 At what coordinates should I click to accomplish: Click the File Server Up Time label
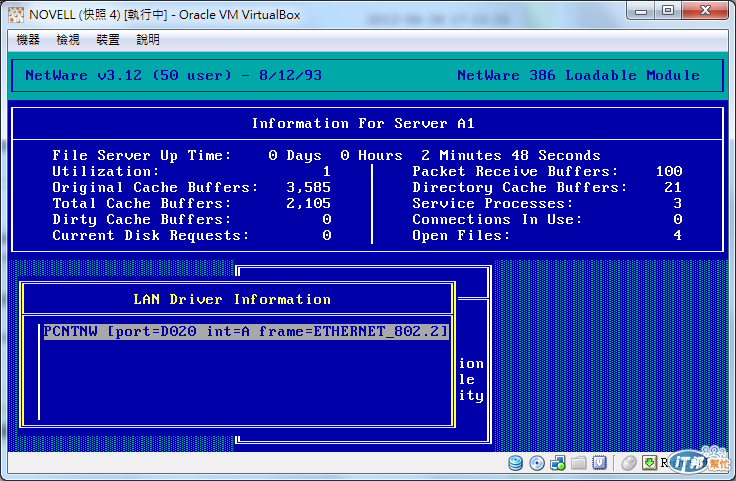[x=142, y=155]
